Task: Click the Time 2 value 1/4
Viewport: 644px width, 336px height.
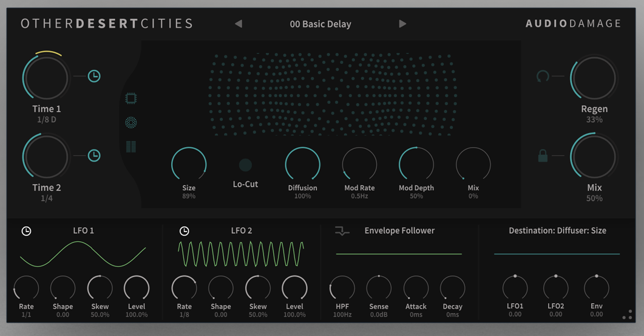Action: pyautogui.click(x=46, y=198)
